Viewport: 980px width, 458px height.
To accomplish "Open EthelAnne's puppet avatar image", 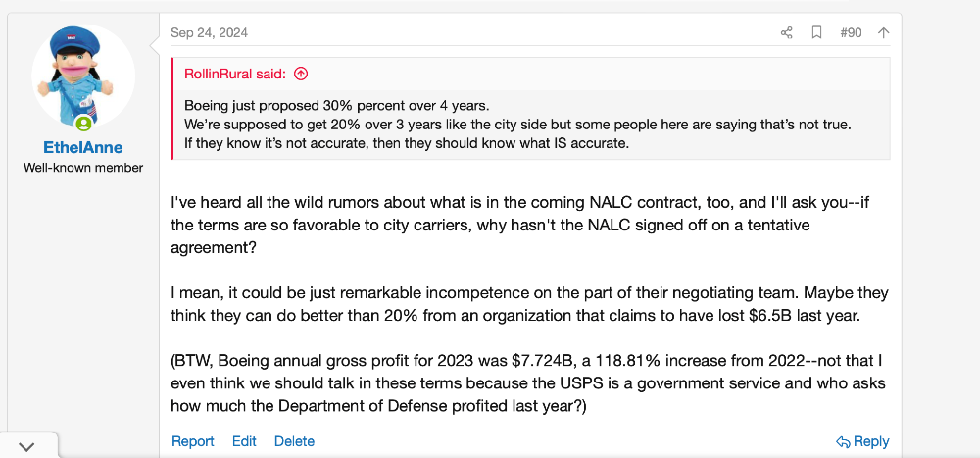I will click(x=83, y=76).
